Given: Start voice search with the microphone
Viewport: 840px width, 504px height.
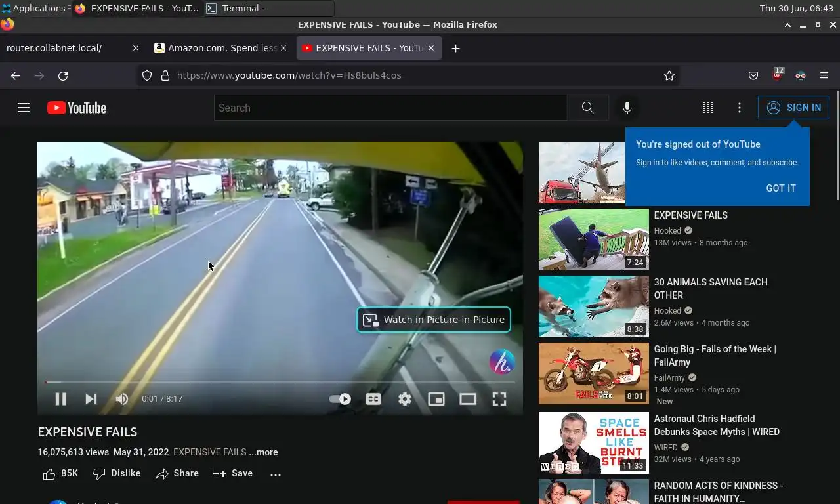Looking at the screenshot, I should click(x=627, y=108).
